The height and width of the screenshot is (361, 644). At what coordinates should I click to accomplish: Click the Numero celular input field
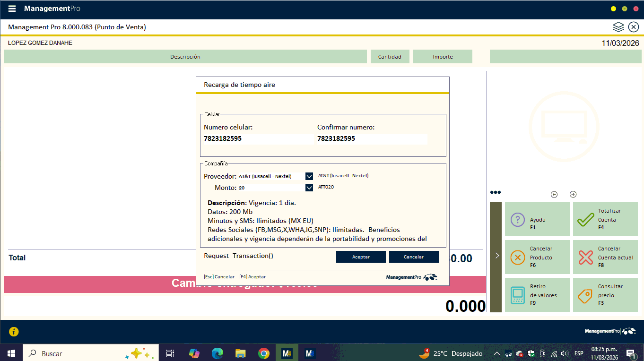[258, 138]
